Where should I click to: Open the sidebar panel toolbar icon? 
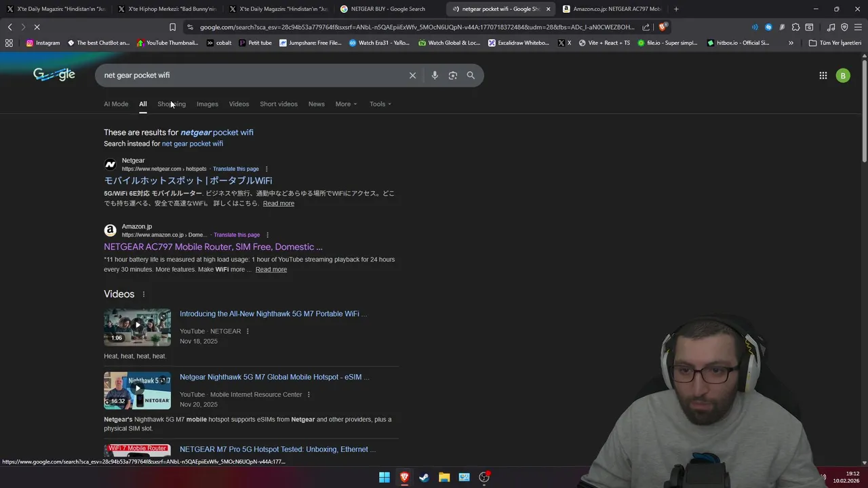[809, 27]
